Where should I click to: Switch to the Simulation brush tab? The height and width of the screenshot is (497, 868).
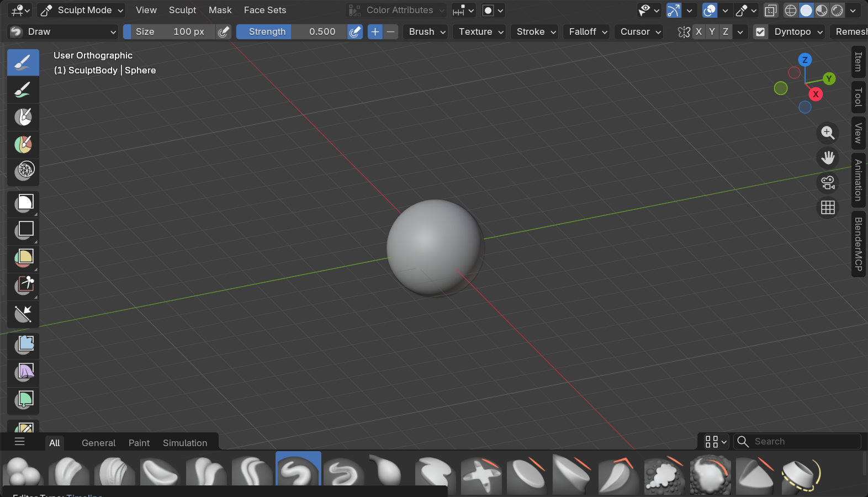pos(185,443)
